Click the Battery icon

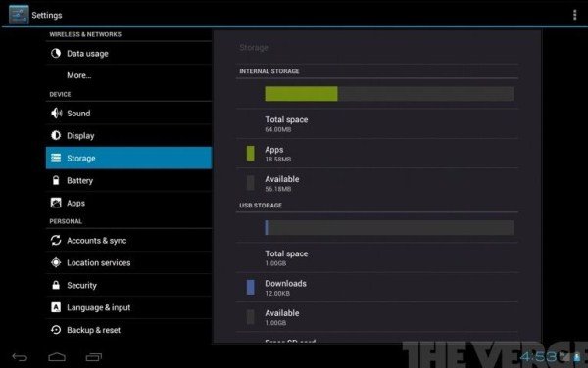click(x=56, y=180)
